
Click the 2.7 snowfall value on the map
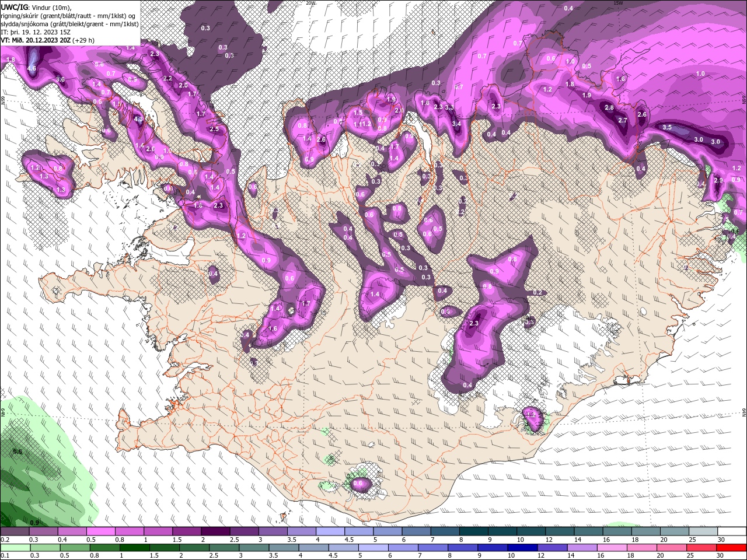click(622, 121)
